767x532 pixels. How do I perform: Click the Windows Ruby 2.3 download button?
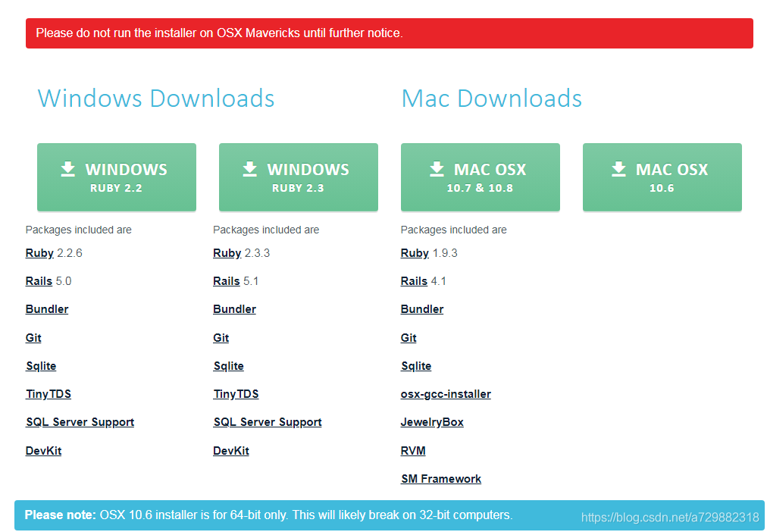pyautogui.click(x=299, y=177)
